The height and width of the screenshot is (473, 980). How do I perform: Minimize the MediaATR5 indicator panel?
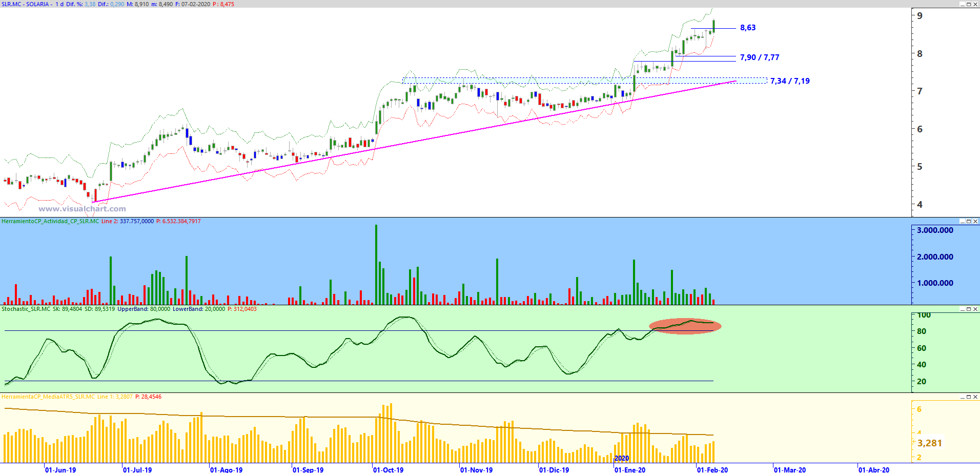[x=963, y=397]
